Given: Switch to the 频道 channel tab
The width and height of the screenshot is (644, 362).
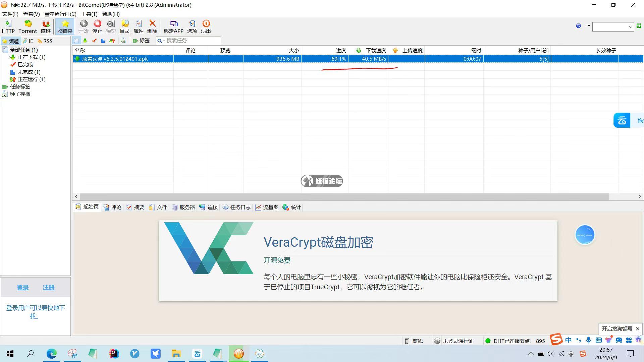Looking at the screenshot, I should [10, 41].
